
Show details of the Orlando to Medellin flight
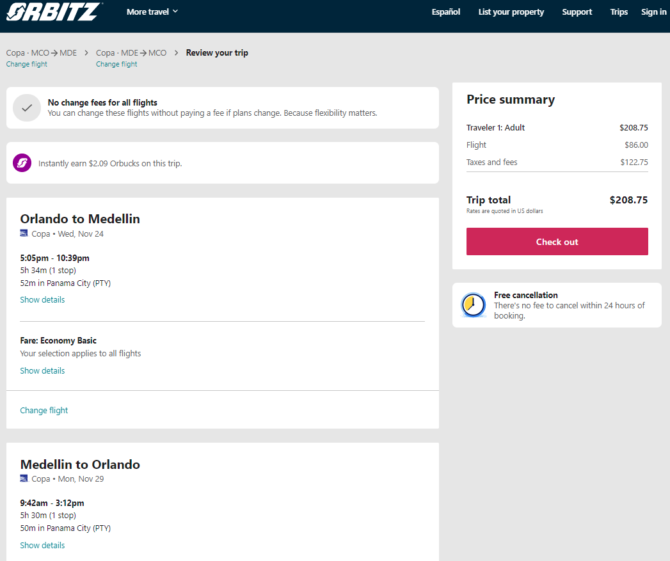click(x=42, y=300)
